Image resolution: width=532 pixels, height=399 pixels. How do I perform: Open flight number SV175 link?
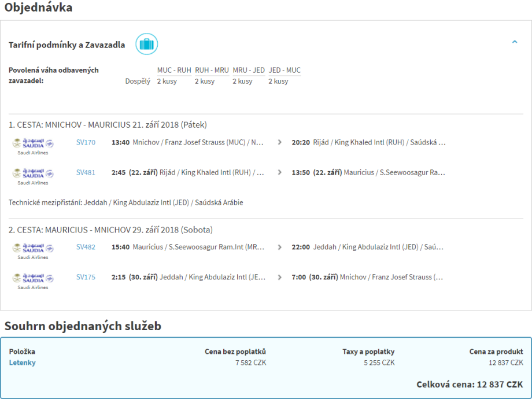click(x=86, y=277)
